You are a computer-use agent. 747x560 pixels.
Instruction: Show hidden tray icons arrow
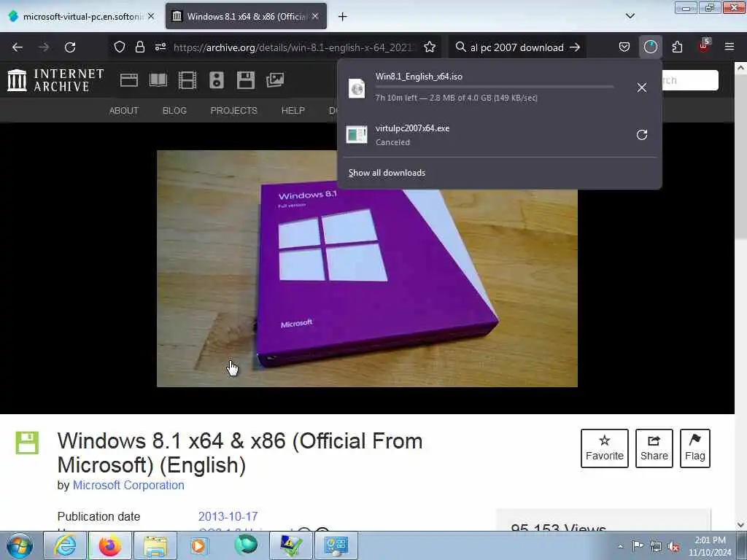[x=620, y=546]
